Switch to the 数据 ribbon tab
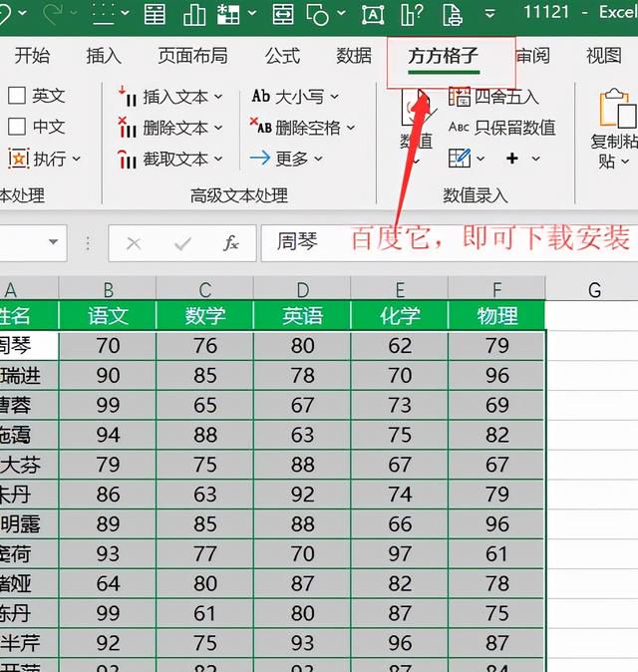Viewport: 638px width, 672px height. click(354, 56)
